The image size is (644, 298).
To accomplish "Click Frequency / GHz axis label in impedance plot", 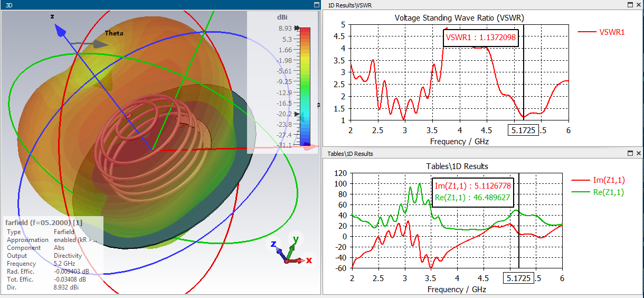I will [x=457, y=290].
